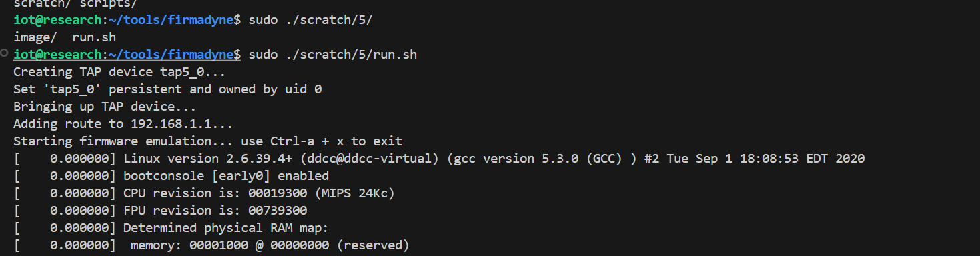Click the 'ddcc@ddcc-virtual' text in the kernel line

[369, 159]
